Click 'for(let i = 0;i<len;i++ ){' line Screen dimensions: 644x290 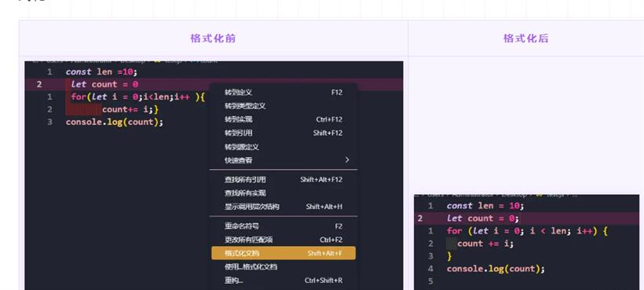137,97
